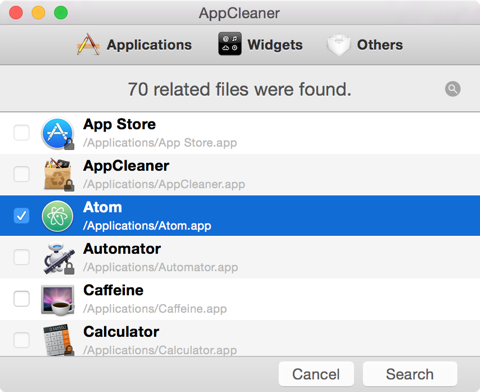Click the /Applications/Automator.app path
This screenshot has width=480, height=392.
click(160, 267)
